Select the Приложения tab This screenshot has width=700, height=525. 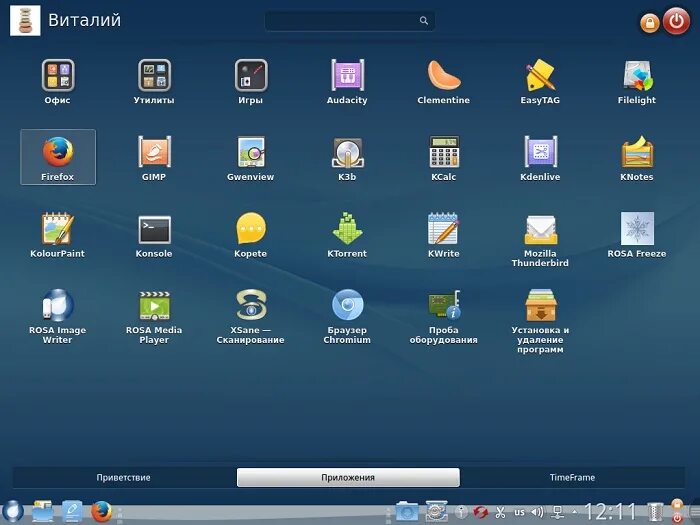[348, 477]
